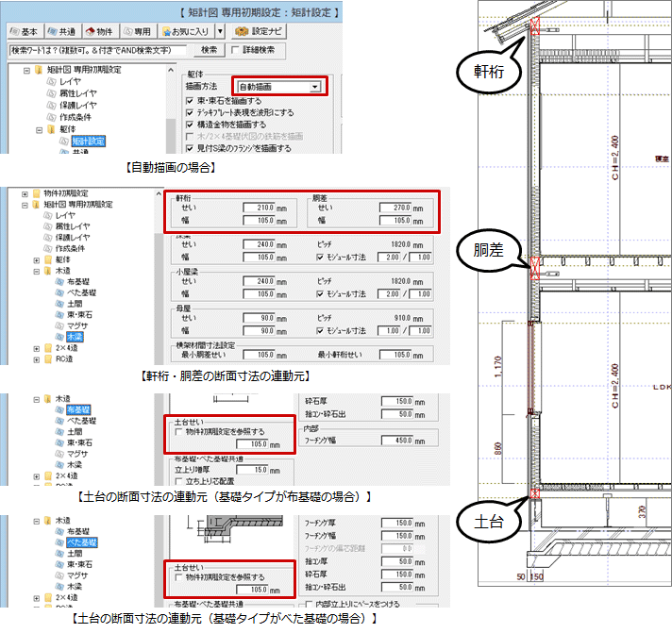Open the お気に入り favorites tab

[x=186, y=32]
